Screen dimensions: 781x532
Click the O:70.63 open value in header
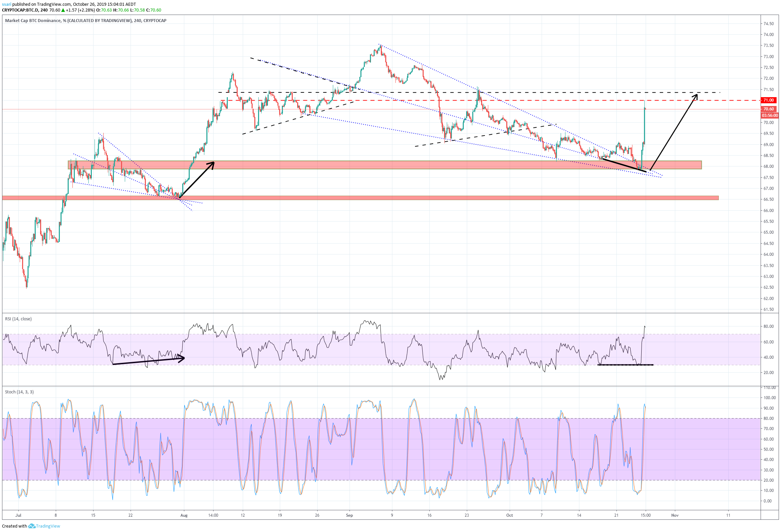pyautogui.click(x=104, y=10)
